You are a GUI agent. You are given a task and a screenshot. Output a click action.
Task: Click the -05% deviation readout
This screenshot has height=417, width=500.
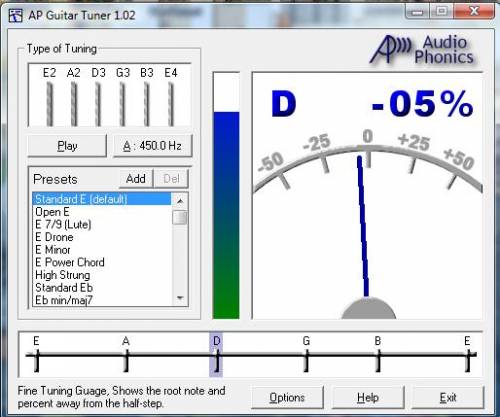[x=422, y=104]
